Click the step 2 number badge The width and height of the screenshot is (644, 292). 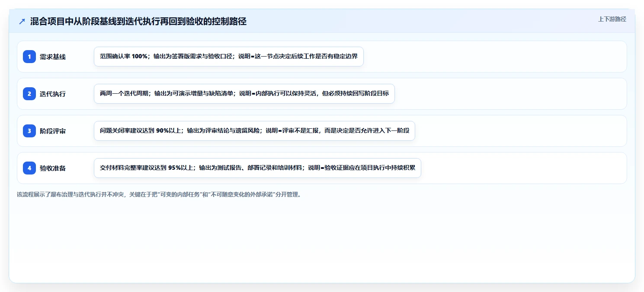coord(29,94)
